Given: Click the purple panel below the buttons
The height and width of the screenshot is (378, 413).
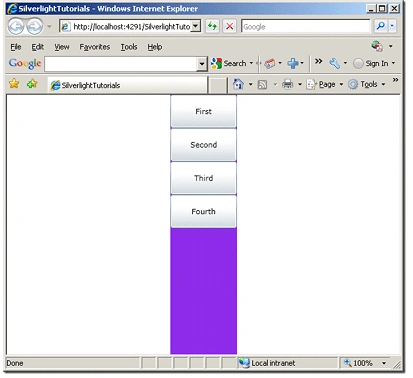Looking at the screenshot, I should click(x=203, y=291).
